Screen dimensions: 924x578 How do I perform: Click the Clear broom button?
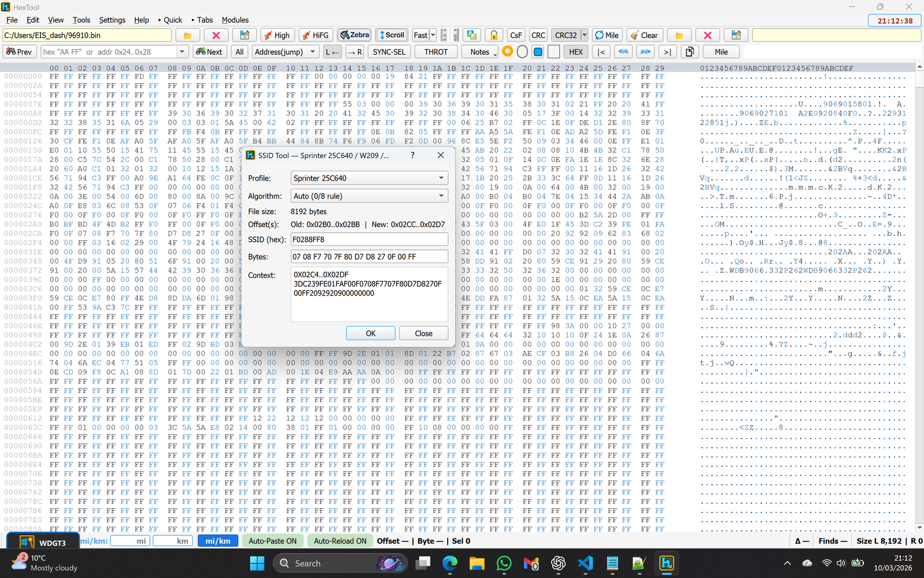(x=644, y=35)
